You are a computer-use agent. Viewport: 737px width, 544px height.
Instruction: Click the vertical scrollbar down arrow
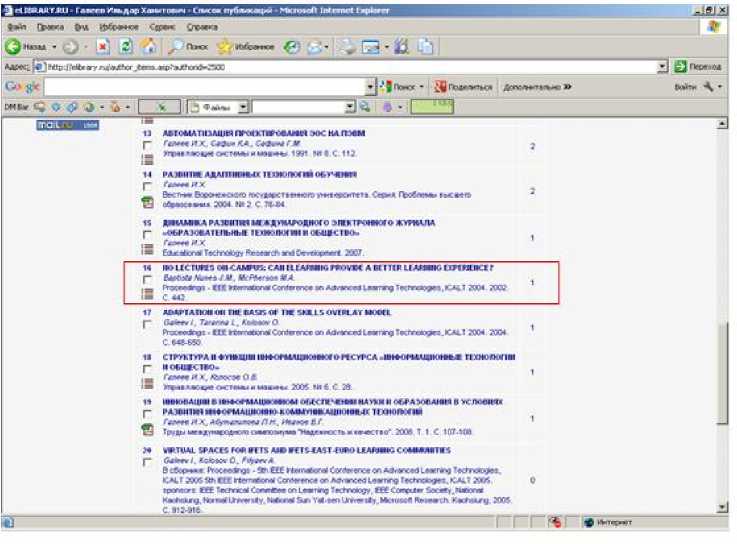(x=723, y=505)
